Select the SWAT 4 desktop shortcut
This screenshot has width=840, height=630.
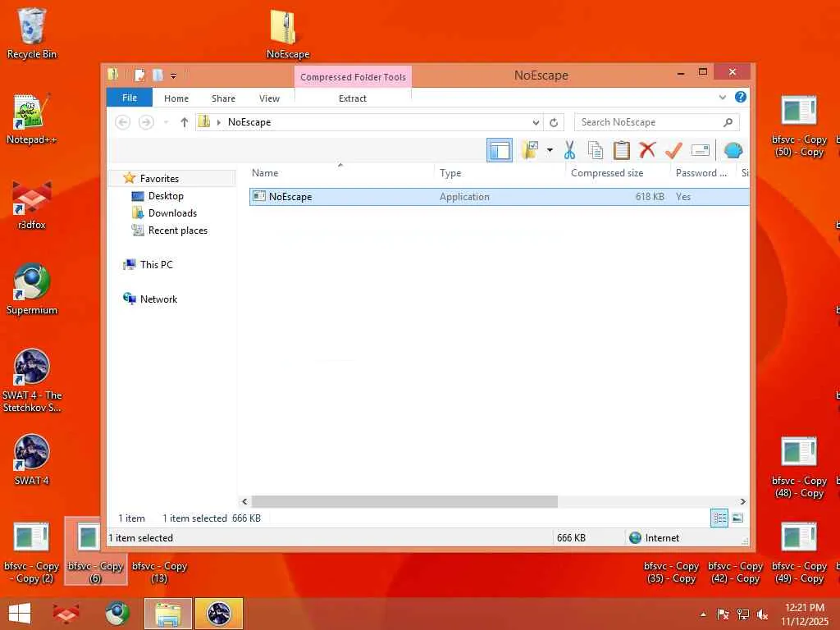point(32,459)
